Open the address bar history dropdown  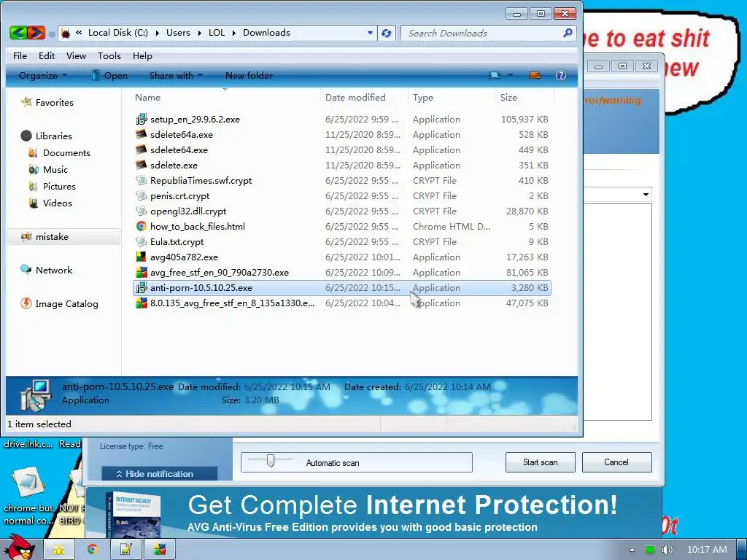(x=370, y=33)
